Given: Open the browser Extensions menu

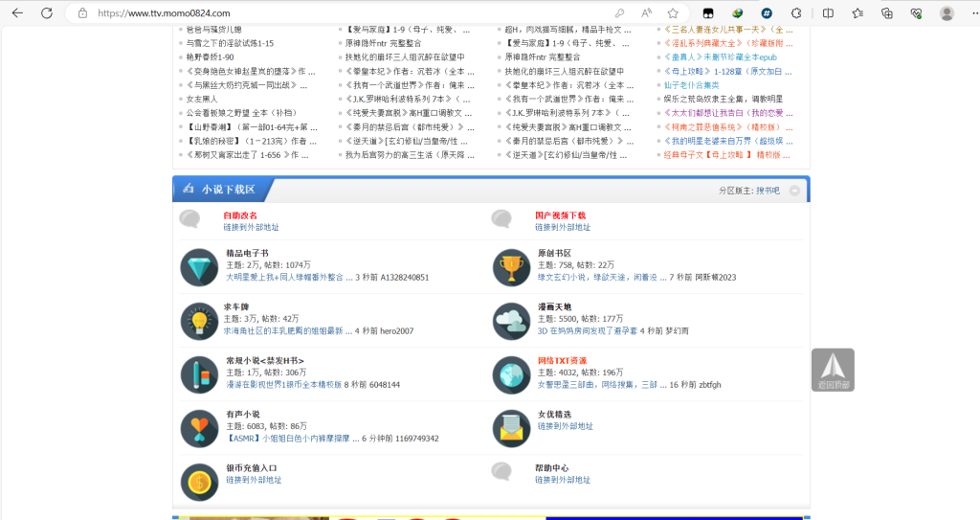Looking at the screenshot, I should point(796,13).
